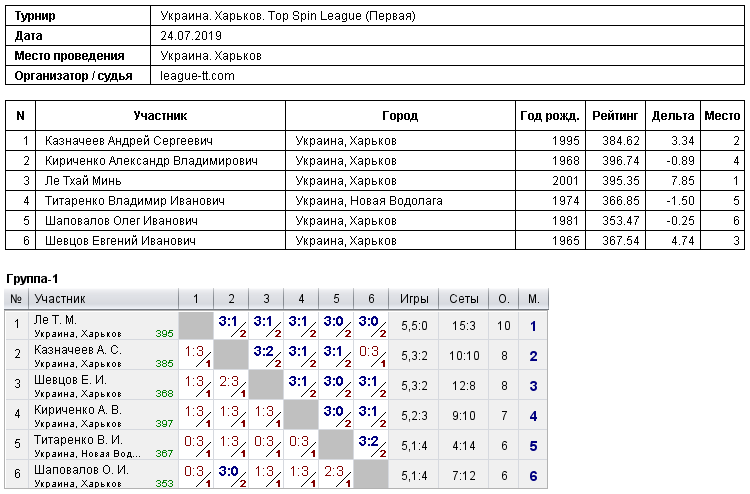The image size is (750, 494).
Task: Click the Сеты column header in group table
Action: click(x=463, y=299)
